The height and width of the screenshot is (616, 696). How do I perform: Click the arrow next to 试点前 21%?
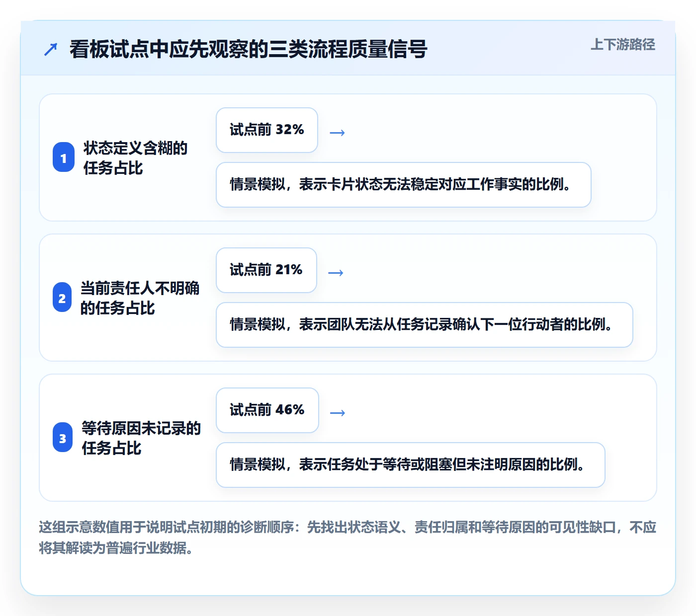(x=336, y=273)
